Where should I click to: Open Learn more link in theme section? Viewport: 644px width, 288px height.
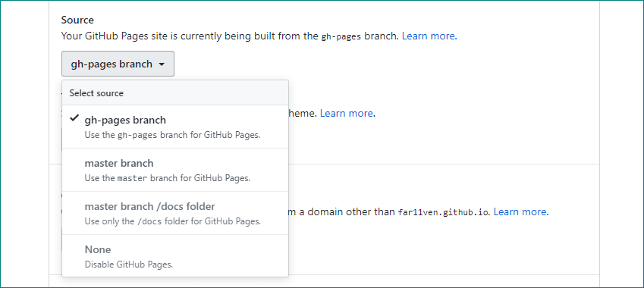click(346, 113)
